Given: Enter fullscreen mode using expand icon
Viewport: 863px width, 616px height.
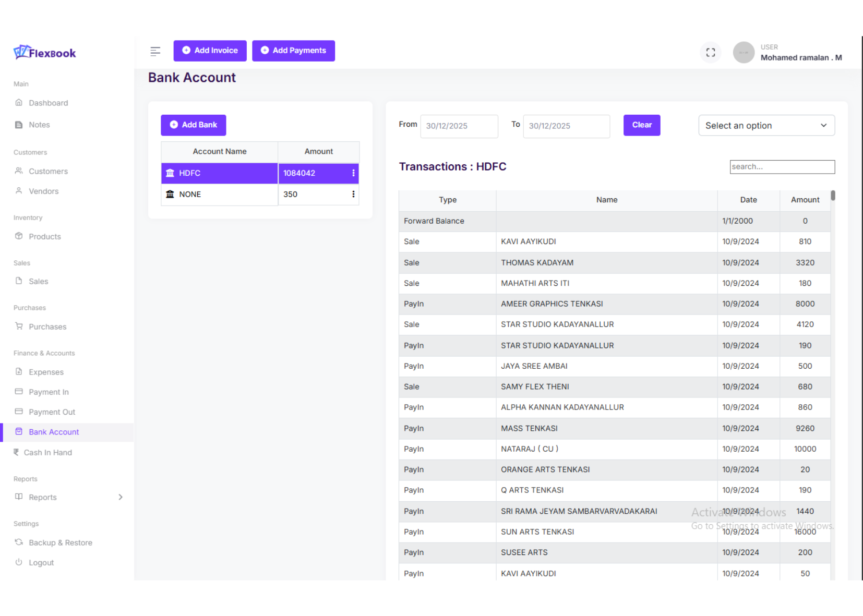Looking at the screenshot, I should coord(710,52).
